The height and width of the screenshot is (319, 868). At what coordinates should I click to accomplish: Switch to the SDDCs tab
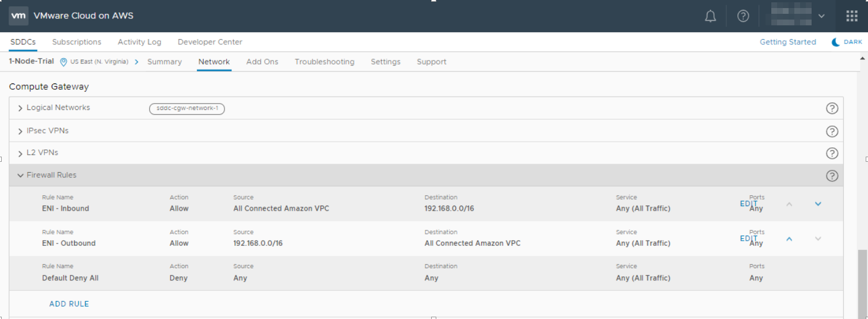[23, 42]
